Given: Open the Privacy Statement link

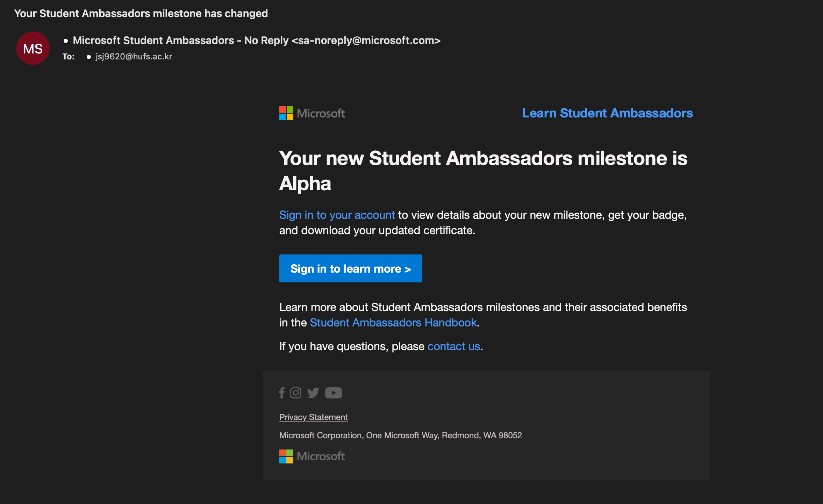Looking at the screenshot, I should [x=313, y=417].
